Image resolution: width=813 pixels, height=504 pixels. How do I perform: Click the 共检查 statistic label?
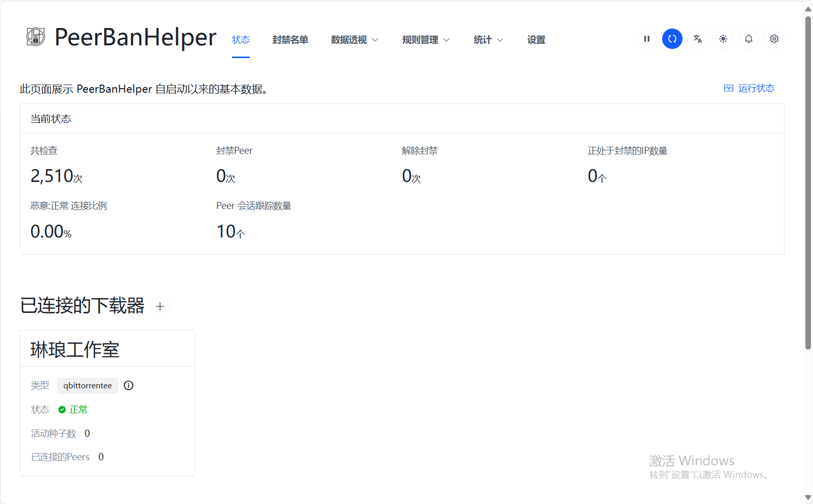coord(44,151)
